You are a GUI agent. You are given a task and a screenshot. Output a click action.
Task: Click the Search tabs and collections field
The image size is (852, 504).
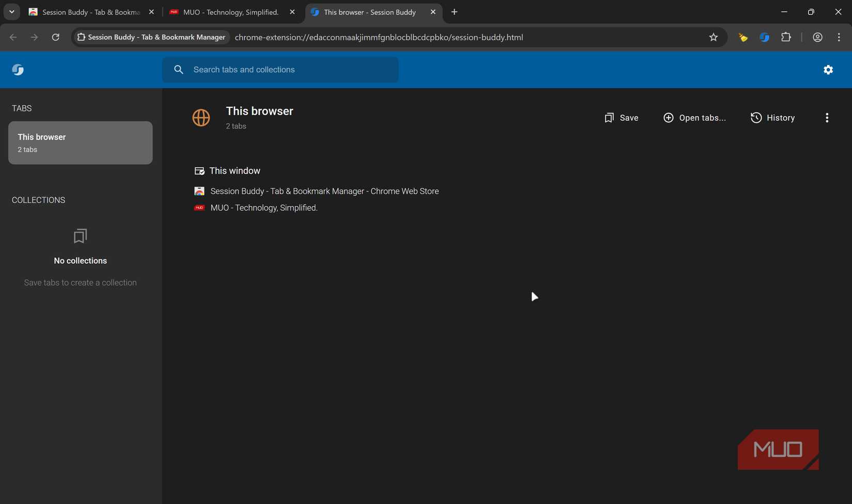(x=281, y=69)
